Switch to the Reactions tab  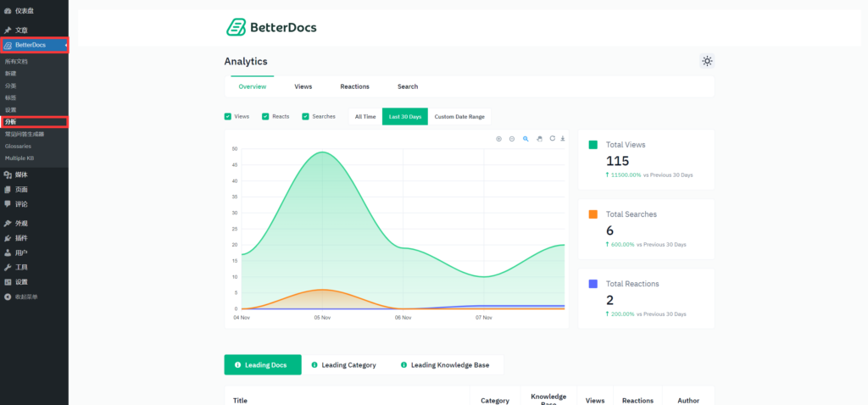pos(355,87)
